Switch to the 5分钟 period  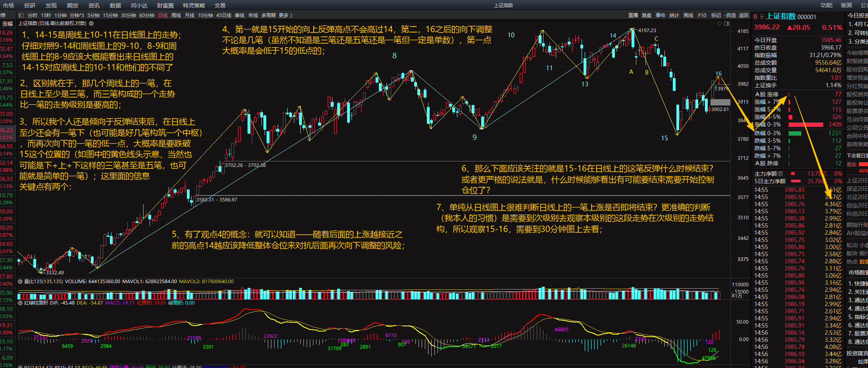[x=94, y=15]
